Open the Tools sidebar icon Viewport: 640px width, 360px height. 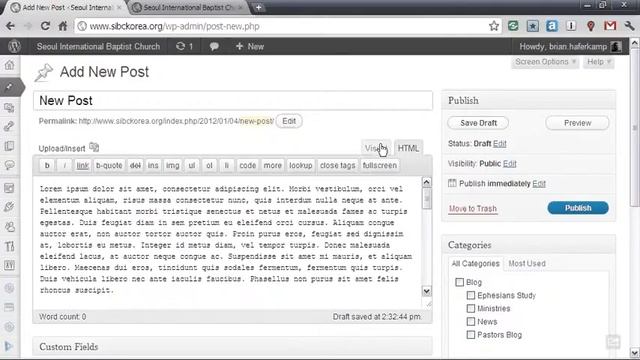coord(9,246)
